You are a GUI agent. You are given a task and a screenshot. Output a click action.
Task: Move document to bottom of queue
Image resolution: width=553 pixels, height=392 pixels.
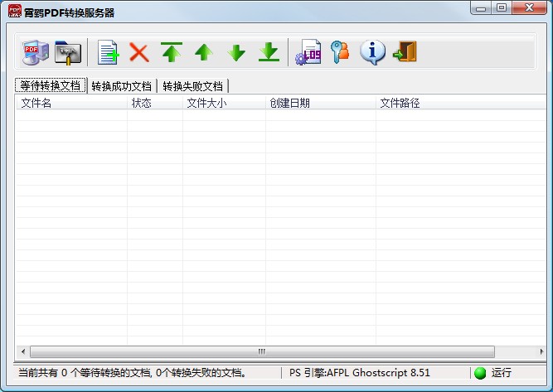269,52
